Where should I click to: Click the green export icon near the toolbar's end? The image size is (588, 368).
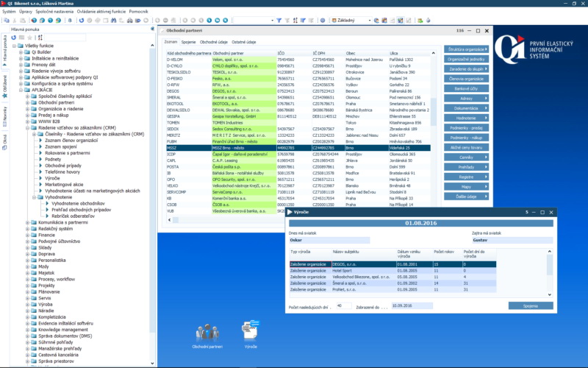click(x=420, y=21)
